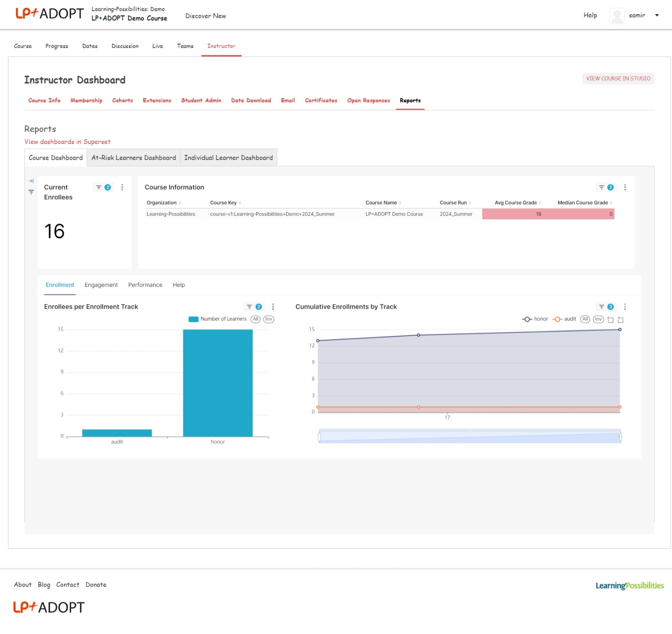This screenshot has width=672, height=634.
Task: Go to the Progress course tab
Action: coord(57,46)
